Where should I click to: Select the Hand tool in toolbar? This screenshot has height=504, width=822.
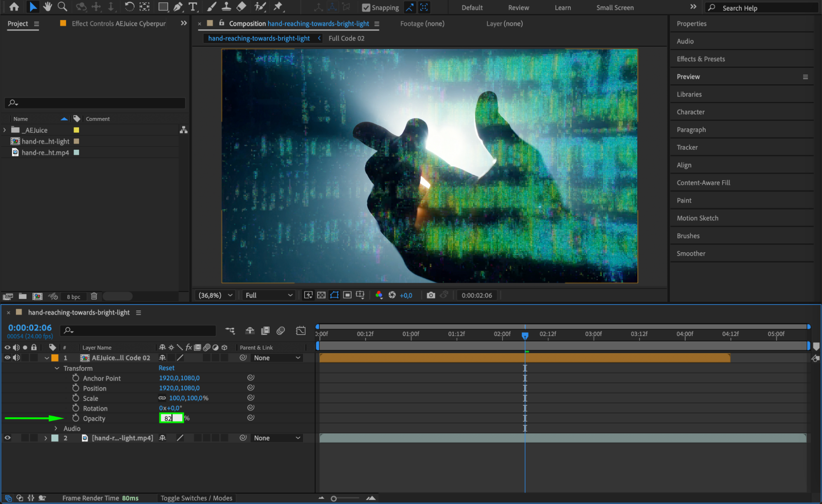(x=48, y=7)
